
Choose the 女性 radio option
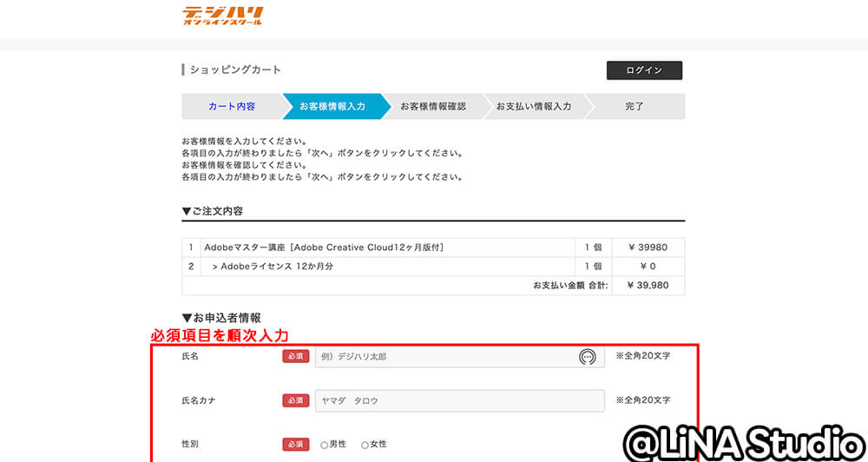(365, 445)
